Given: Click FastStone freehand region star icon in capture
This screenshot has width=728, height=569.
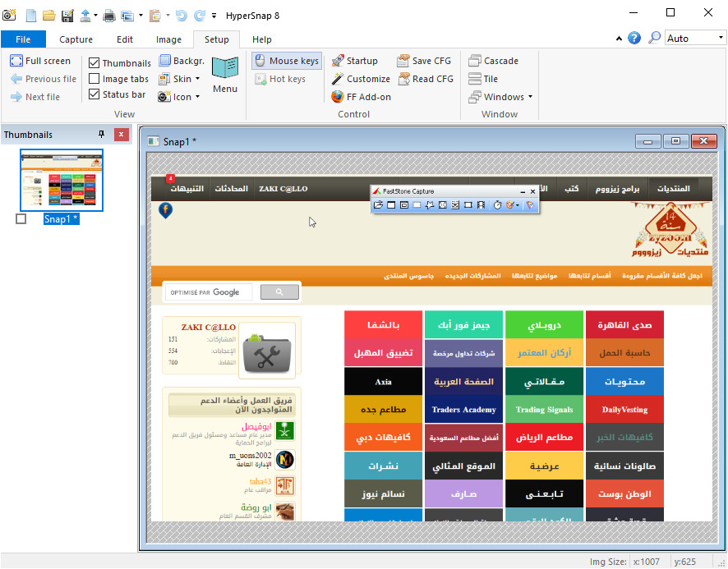Looking at the screenshot, I should 430,204.
